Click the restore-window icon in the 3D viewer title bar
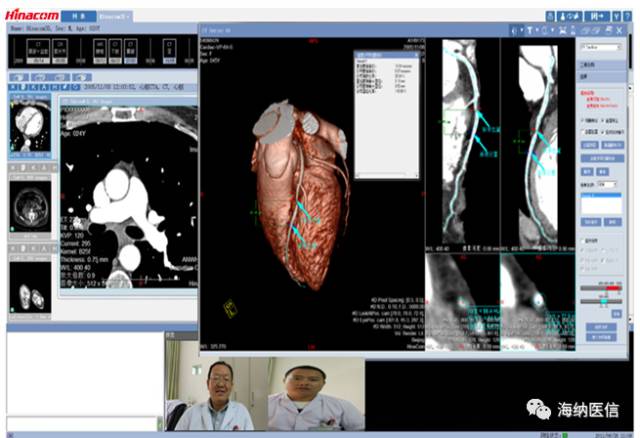Image resolution: width=640 pixels, height=438 pixels. (609, 30)
